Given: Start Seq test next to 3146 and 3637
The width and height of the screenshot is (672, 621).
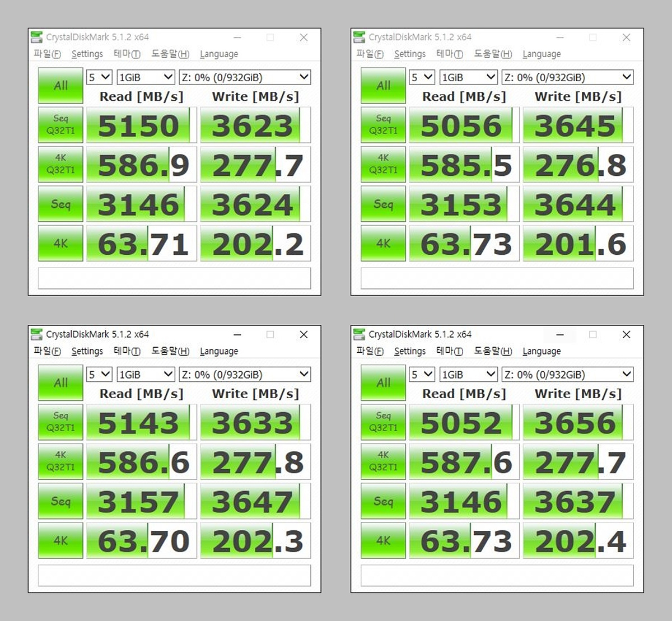Looking at the screenshot, I should pyautogui.click(x=383, y=501).
